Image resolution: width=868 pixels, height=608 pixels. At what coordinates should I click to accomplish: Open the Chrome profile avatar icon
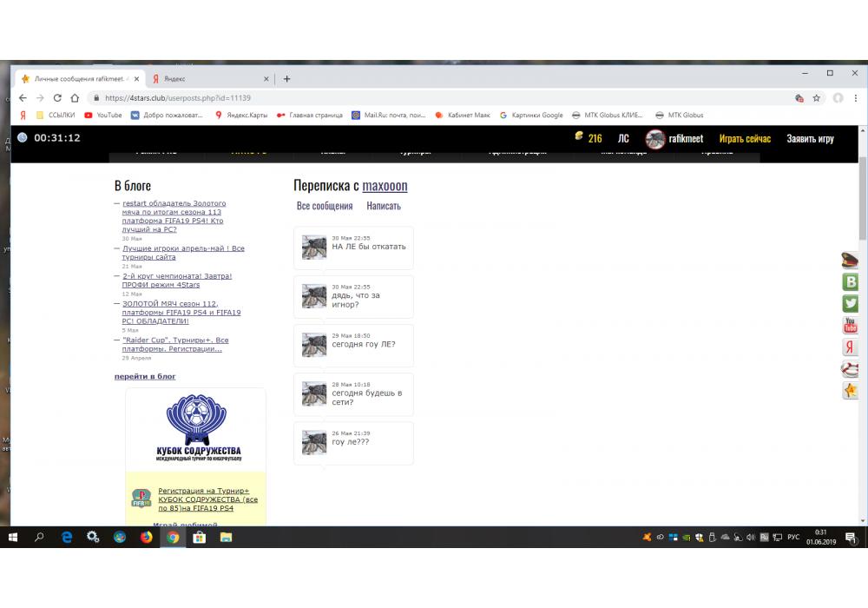[x=838, y=98]
